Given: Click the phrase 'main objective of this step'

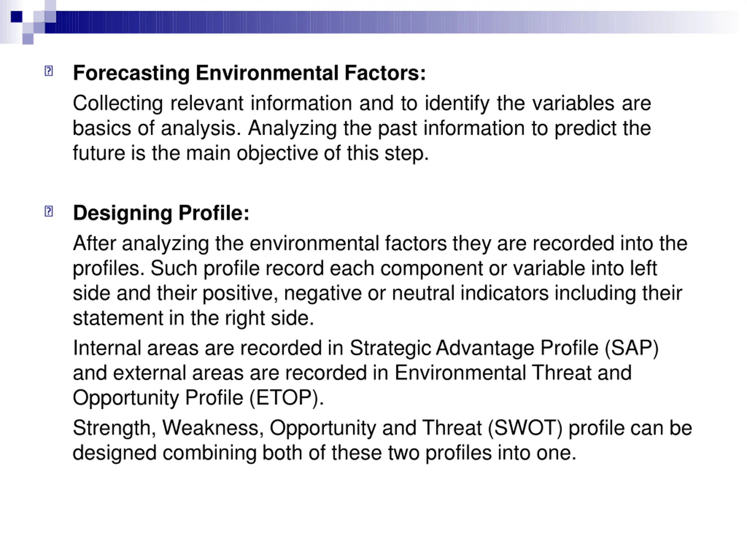Looking at the screenshot, I should pyautogui.click(x=307, y=154).
